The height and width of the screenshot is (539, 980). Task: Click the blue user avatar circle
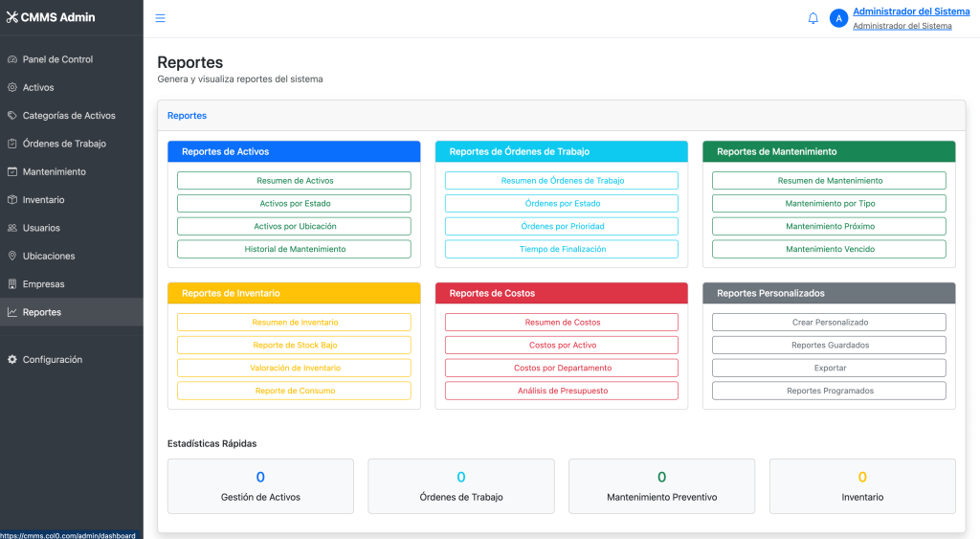tap(838, 18)
